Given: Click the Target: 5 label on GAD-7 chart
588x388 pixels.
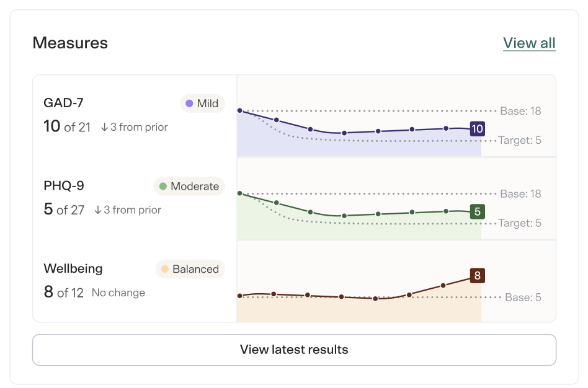Looking at the screenshot, I should point(520,140).
